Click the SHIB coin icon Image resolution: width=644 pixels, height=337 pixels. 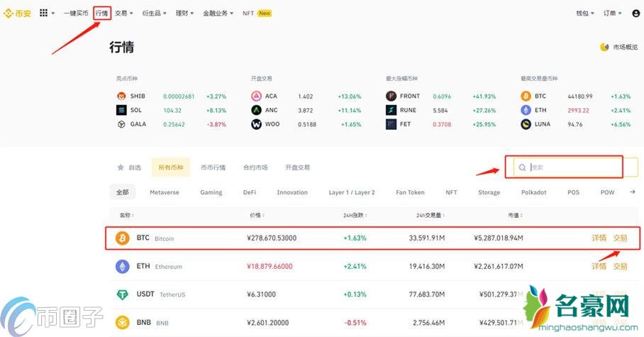(121, 96)
